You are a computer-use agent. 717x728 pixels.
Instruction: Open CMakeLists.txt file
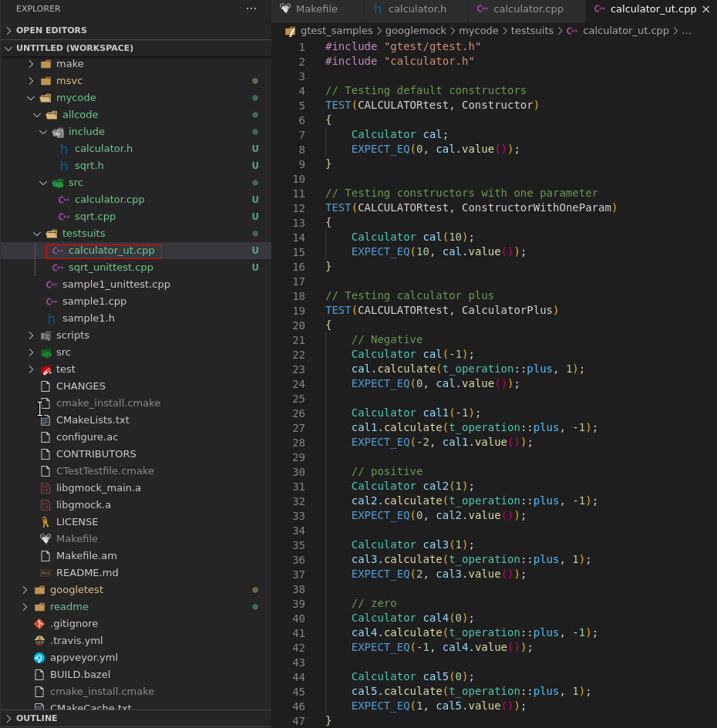[x=93, y=420]
